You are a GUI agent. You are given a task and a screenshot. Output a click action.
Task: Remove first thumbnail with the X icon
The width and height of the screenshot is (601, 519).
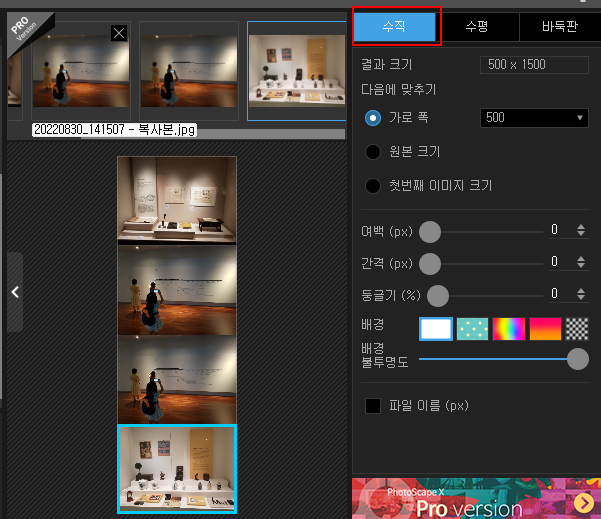tap(119, 33)
